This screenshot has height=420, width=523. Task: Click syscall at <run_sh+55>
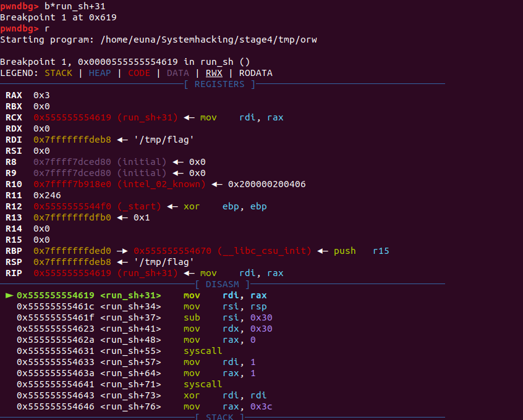[203, 351]
